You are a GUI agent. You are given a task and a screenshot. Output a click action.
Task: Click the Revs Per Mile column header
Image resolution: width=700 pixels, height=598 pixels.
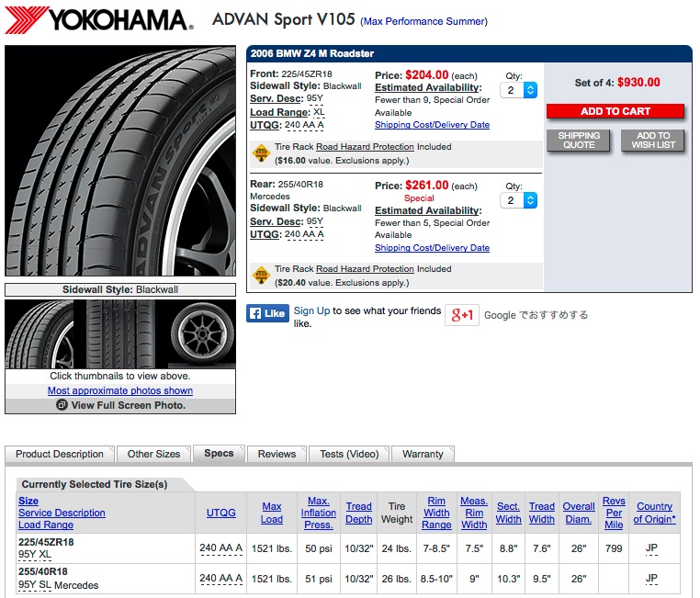614,513
